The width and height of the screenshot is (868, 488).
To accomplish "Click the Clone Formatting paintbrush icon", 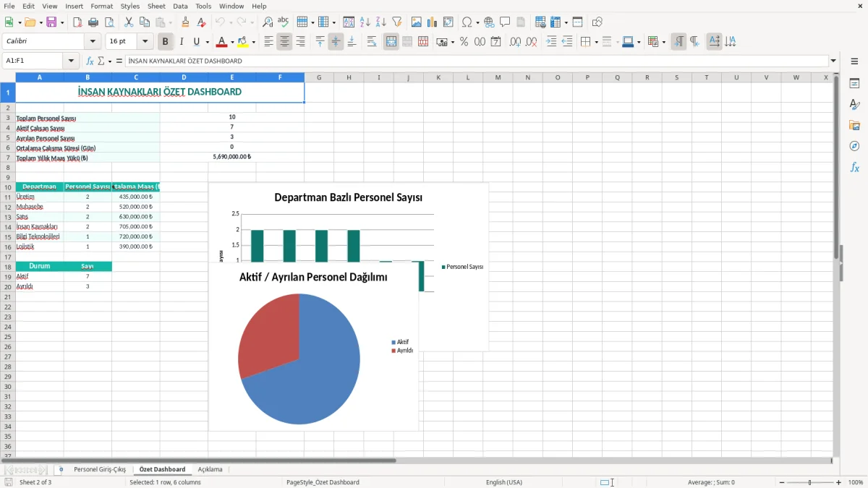I will click(185, 22).
